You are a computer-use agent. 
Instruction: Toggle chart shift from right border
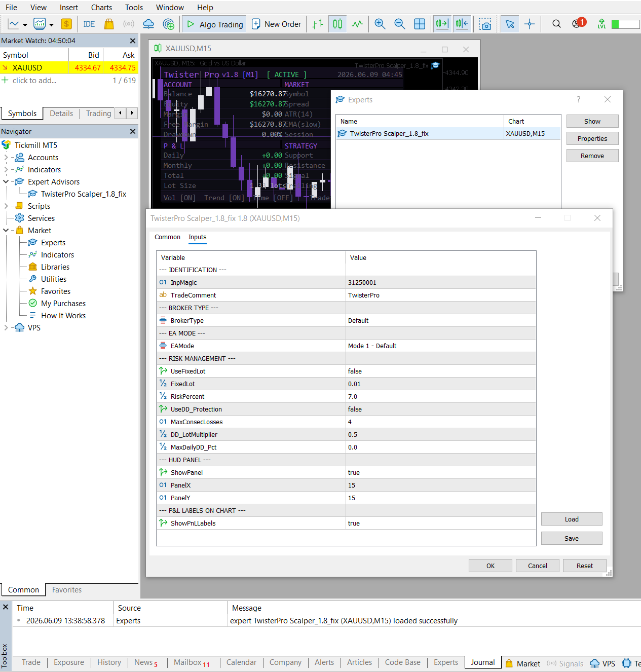[462, 24]
